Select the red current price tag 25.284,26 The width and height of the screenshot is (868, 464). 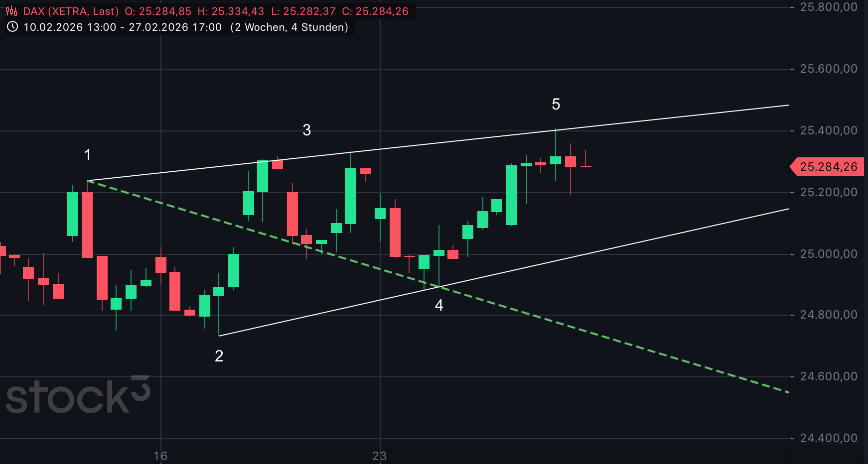pos(828,167)
